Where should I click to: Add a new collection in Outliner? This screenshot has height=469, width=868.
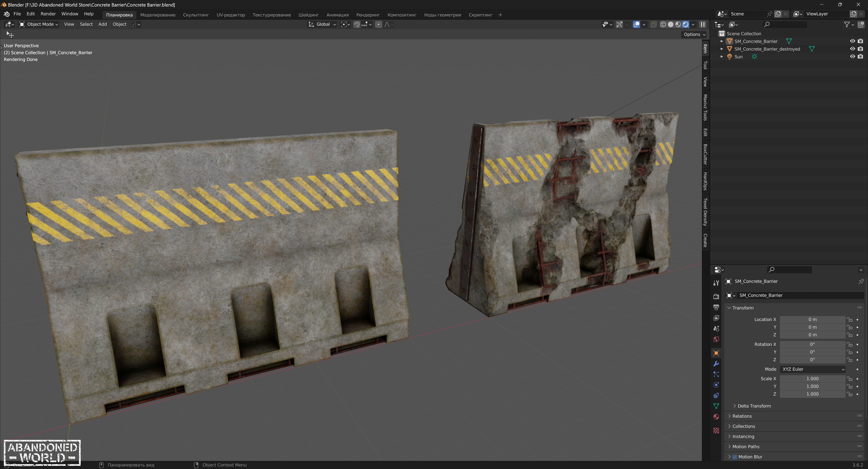[861, 24]
